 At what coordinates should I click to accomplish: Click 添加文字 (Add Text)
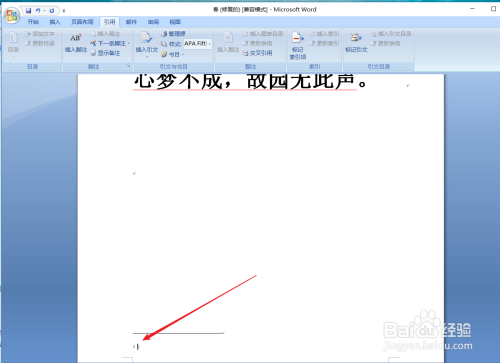coord(41,34)
